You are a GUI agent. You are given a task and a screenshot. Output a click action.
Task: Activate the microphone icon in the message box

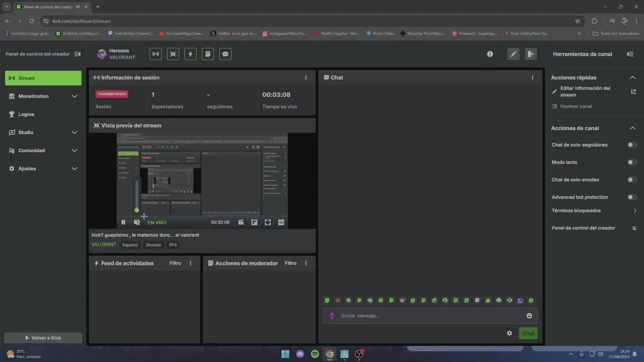332,315
